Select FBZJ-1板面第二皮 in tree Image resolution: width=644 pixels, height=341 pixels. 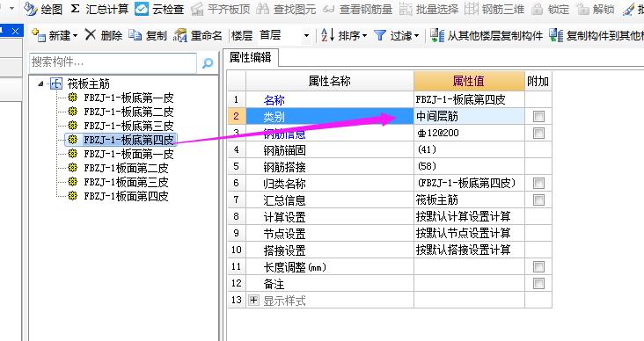click(126, 168)
